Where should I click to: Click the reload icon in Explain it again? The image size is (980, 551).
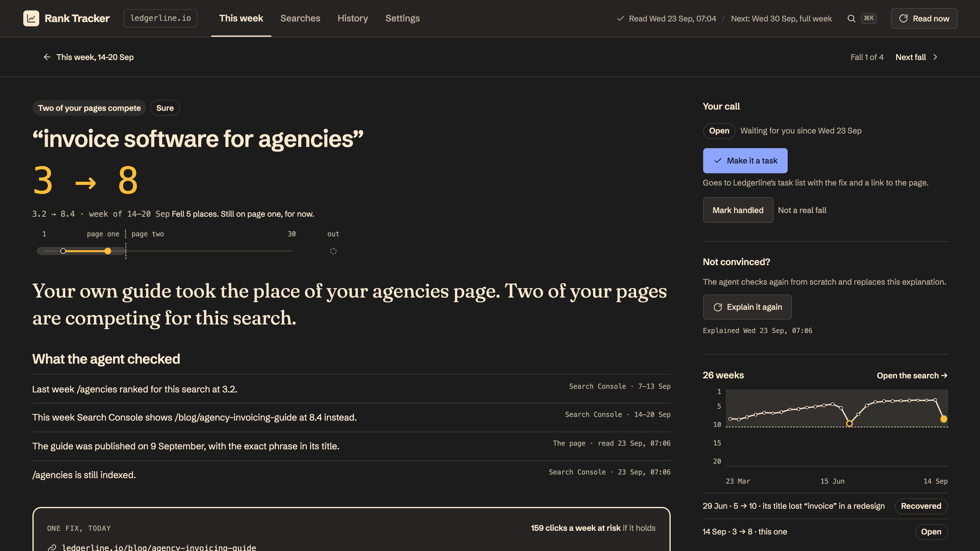coord(718,307)
